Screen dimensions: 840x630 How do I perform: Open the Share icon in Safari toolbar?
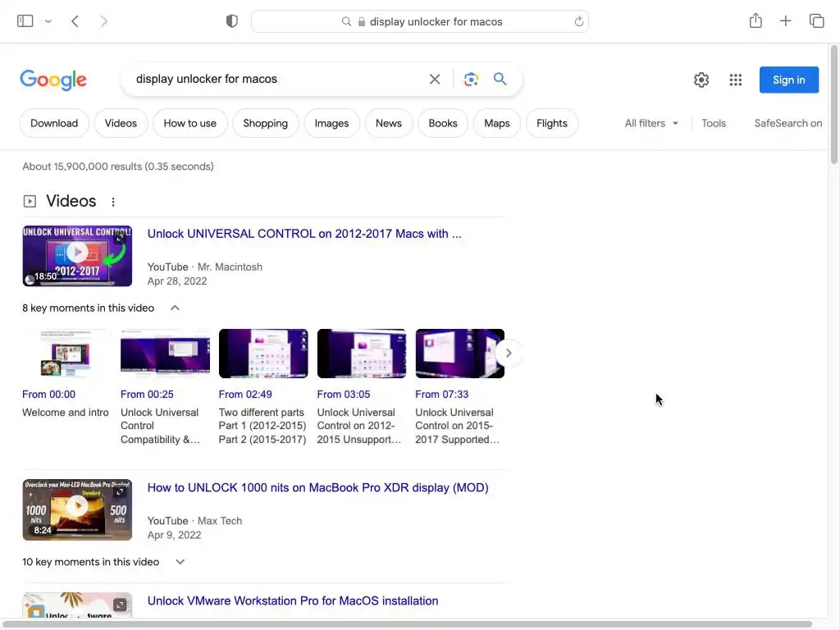point(756,21)
